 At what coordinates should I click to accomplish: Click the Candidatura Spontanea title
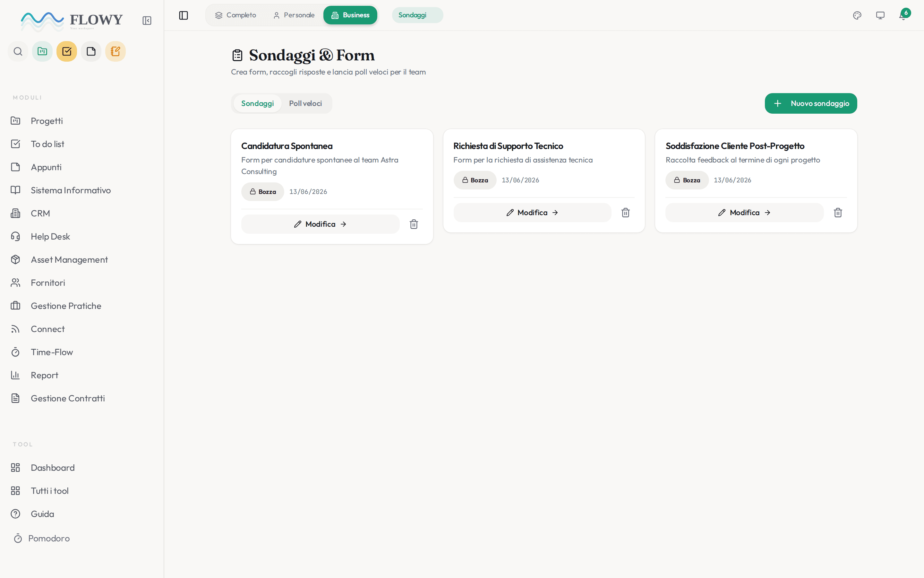click(287, 146)
